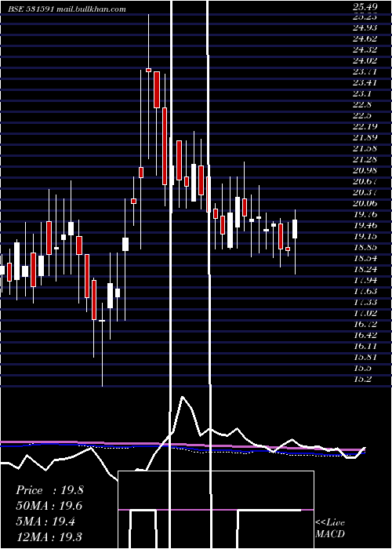
Task: Click the 18.24 price label
Action: click(x=365, y=269)
